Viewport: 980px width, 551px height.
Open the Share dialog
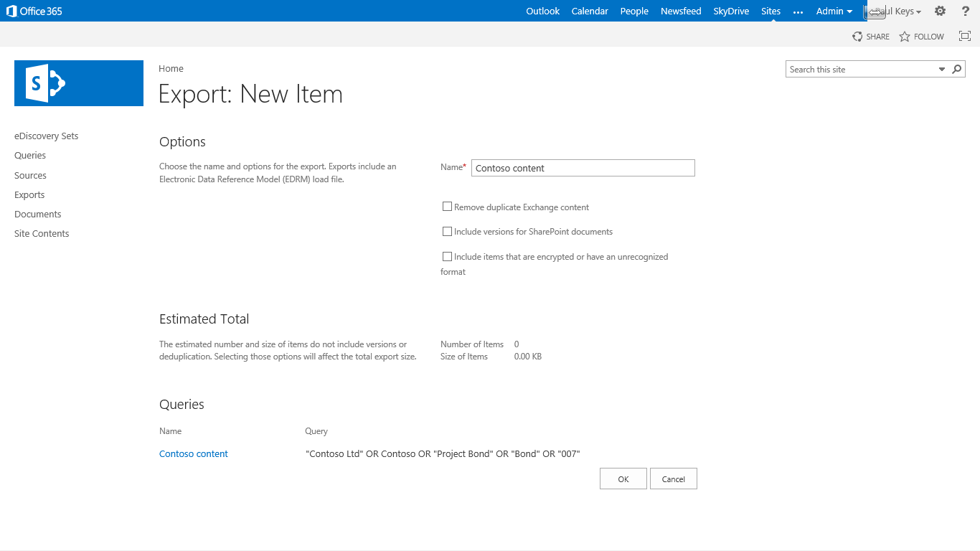click(870, 36)
